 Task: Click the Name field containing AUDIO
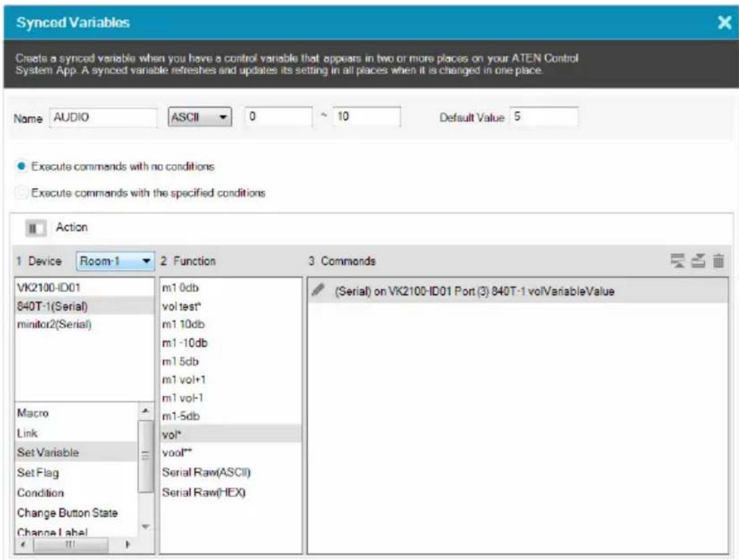pos(103,117)
